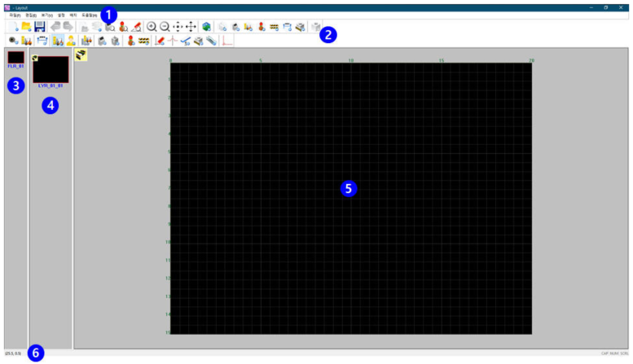Click the redo arrow icon

(x=68, y=27)
